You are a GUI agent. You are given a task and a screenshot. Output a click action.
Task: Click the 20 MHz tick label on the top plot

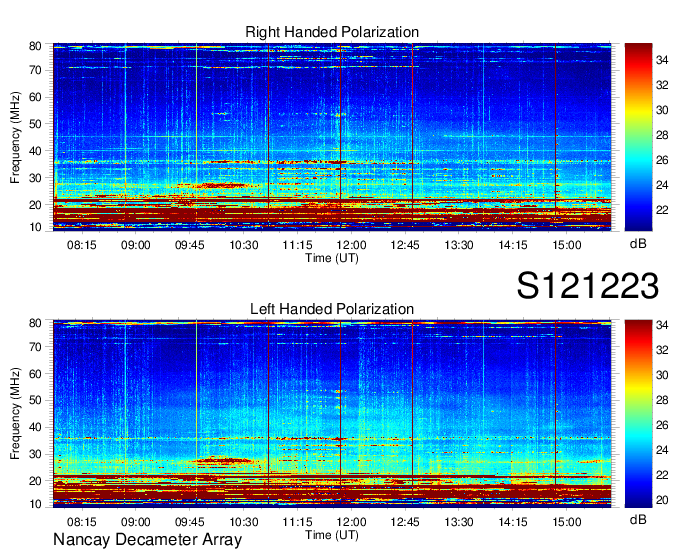[x=36, y=205]
